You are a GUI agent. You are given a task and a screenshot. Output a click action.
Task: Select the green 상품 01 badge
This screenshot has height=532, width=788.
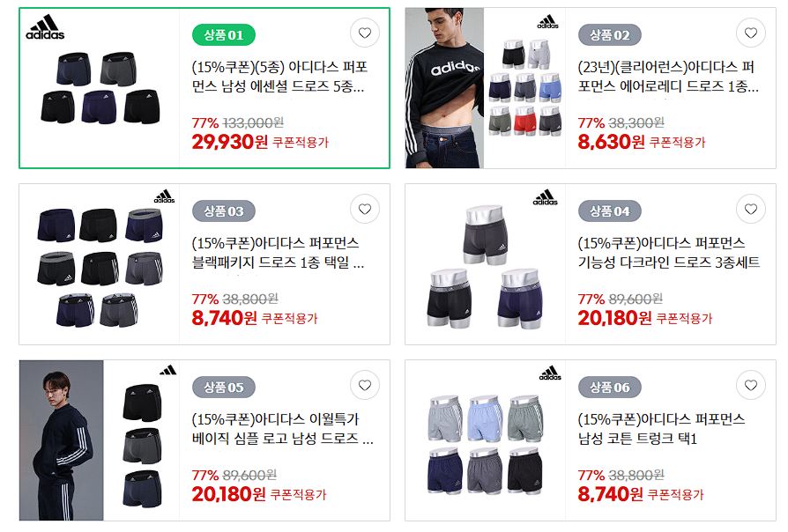pyautogui.click(x=224, y=35)
